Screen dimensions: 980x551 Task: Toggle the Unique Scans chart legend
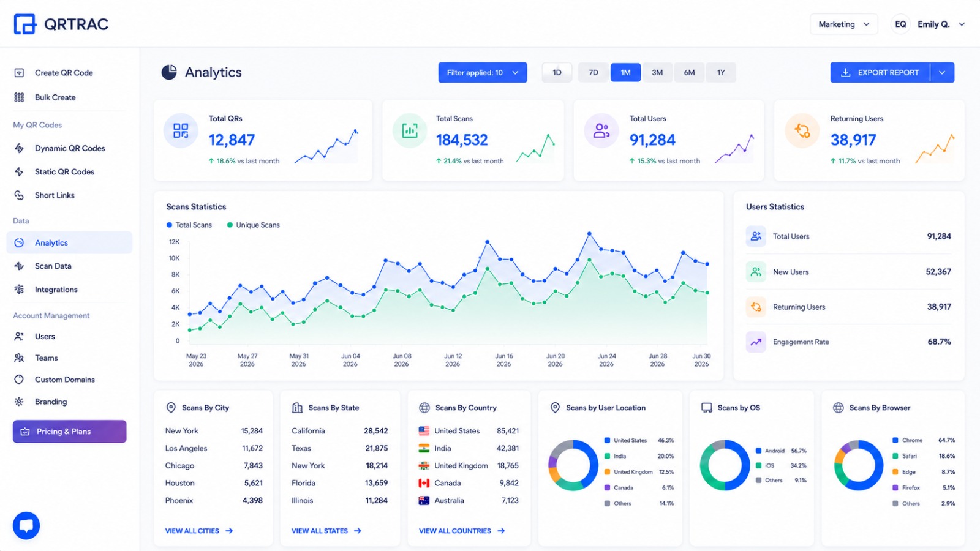pos(253,225)
